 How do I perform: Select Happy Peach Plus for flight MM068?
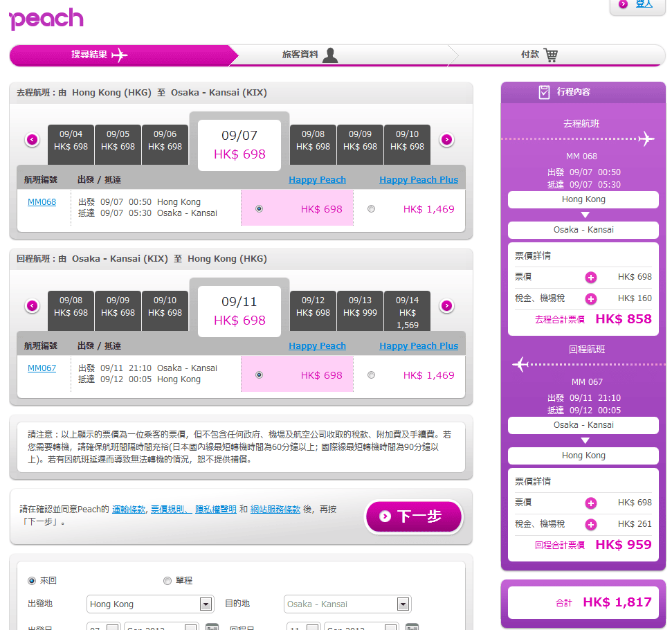(x=372, y=209)
